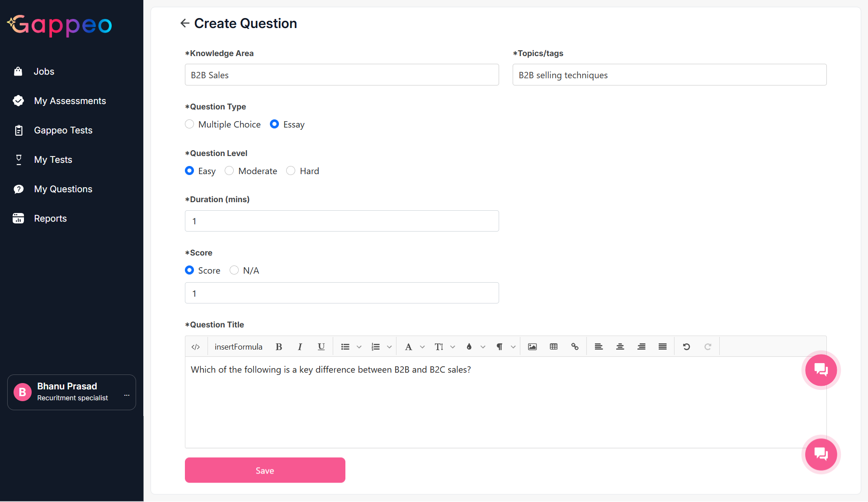The image size is (868, 502).
Task: Open the text color droplet picker
Action: coord(469,347)
